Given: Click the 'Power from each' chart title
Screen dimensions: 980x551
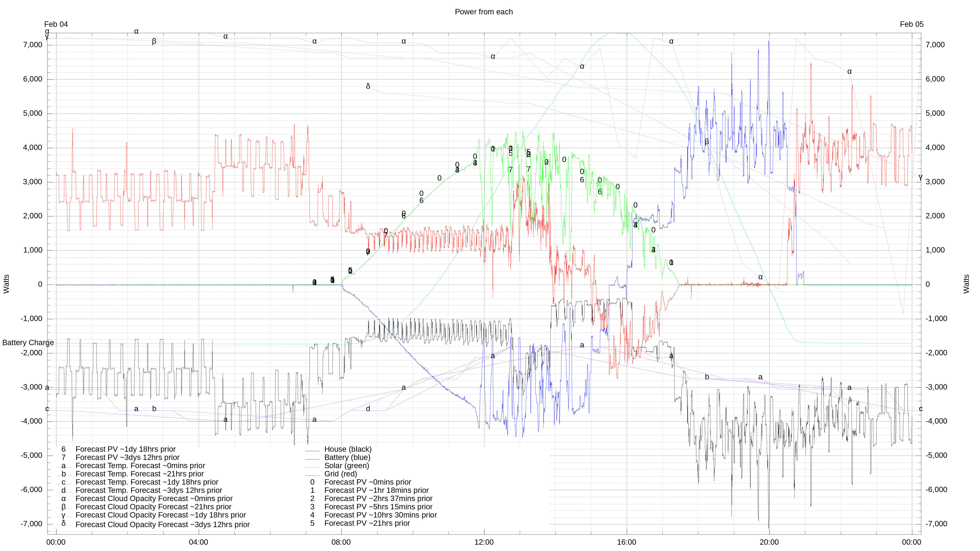Looking at the screenshot, I should (x=483, y=12).
